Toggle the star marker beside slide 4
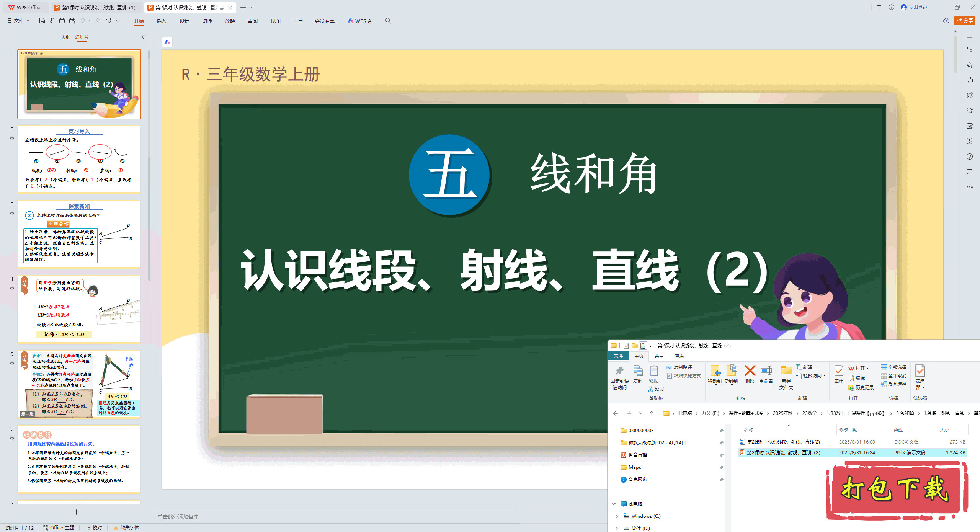Viewport: 980px width, 532px height. 12,289
